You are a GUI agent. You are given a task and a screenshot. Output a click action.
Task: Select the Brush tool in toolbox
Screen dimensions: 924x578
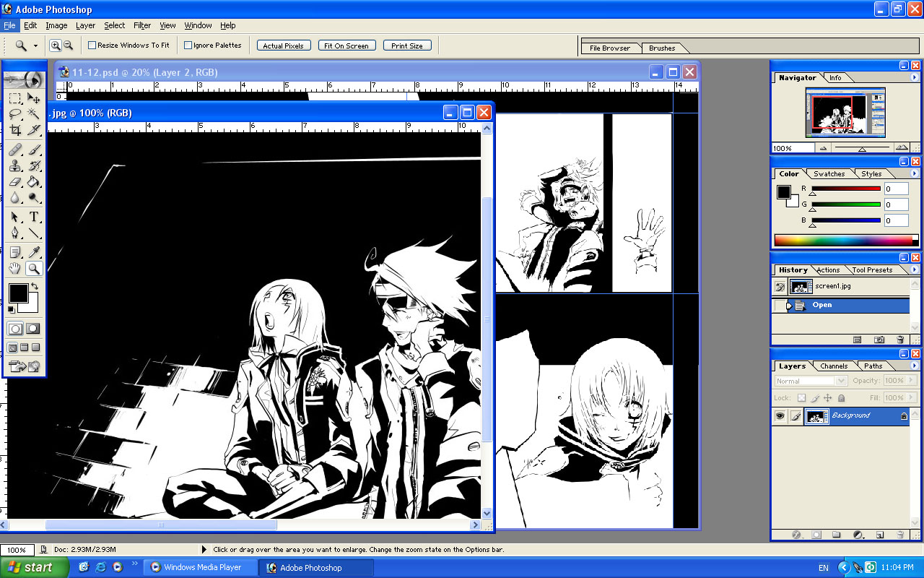point(34,150)
